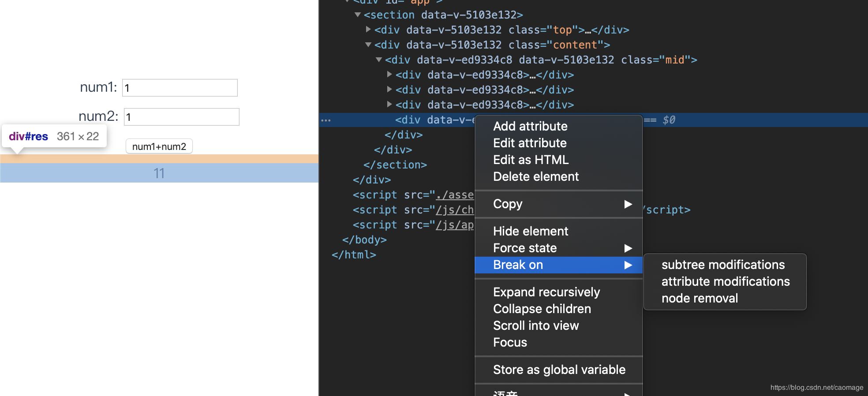The width and height of the screenshot is (868, 396).
Task: Break on subtree modifications
Action: tap(723, 265)
